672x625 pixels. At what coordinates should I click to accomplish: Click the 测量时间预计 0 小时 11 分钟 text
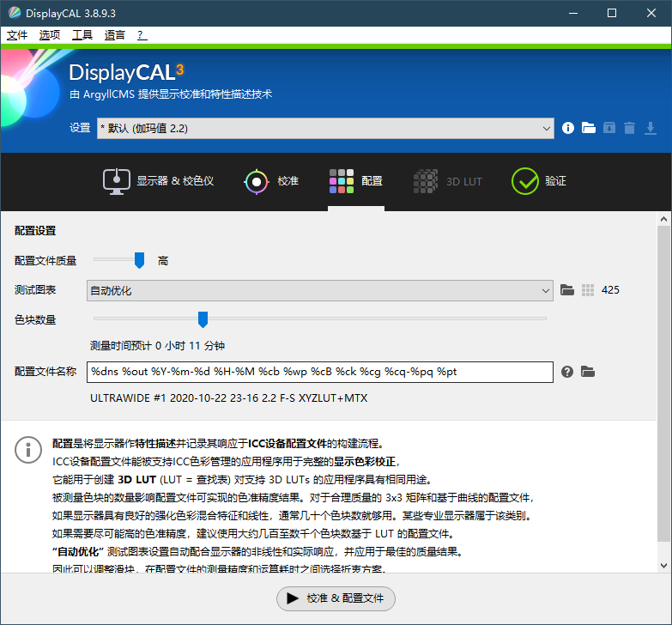click(157, 345)
